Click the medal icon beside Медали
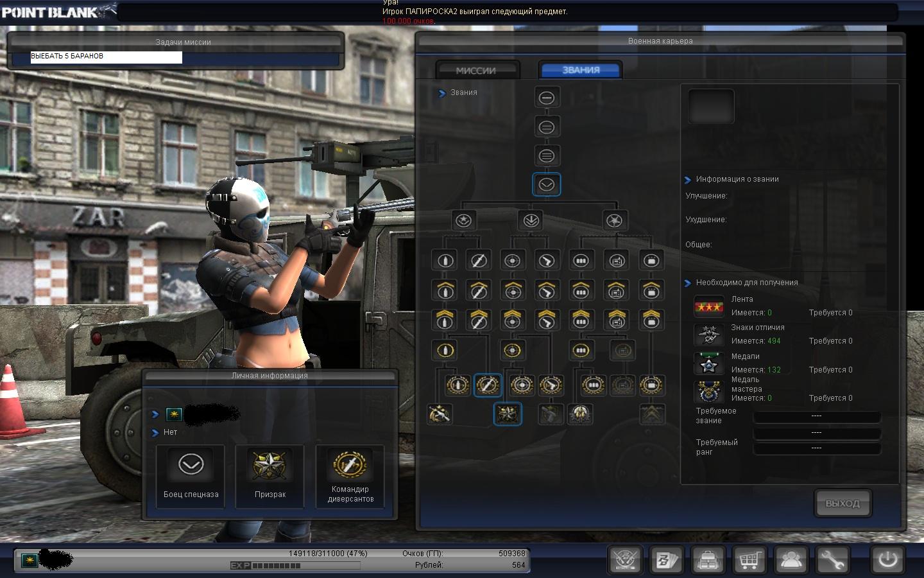 point(708,363)
